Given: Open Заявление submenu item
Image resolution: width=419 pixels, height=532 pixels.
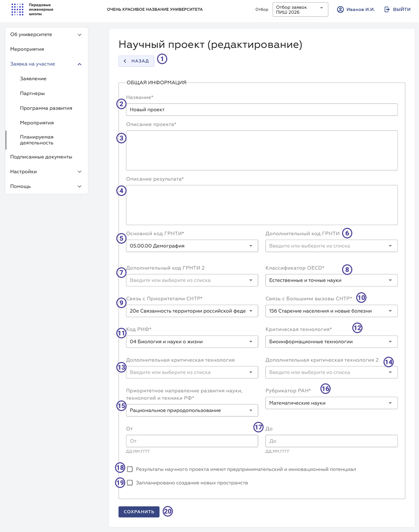Looking at the screenshot, I should click(47, 79).
